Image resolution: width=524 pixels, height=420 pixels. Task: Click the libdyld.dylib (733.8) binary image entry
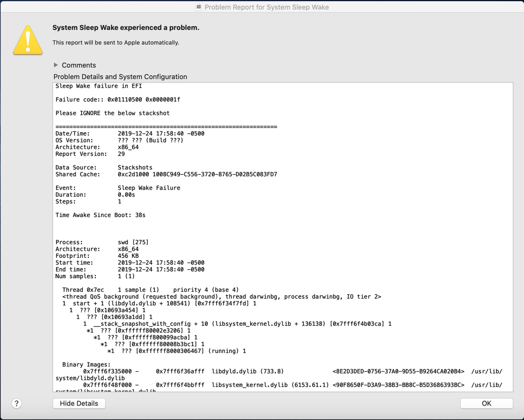[278, 375]
